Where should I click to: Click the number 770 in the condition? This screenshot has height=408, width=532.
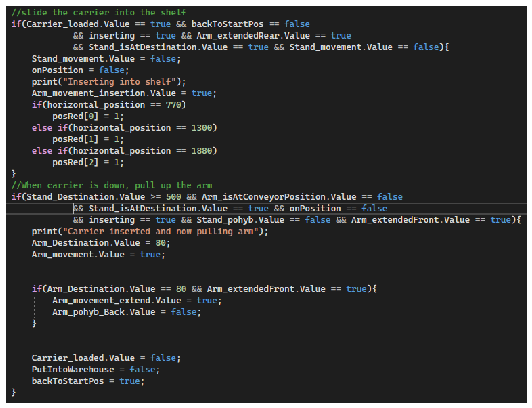coord(173,105)
